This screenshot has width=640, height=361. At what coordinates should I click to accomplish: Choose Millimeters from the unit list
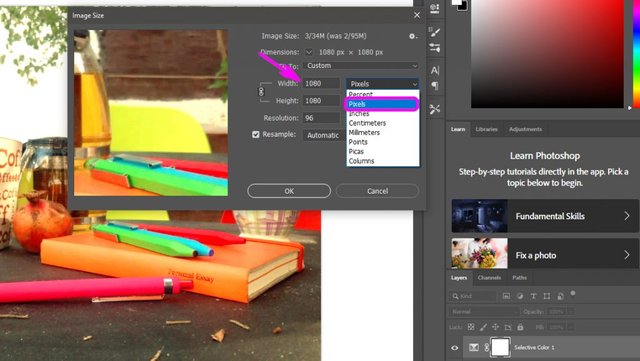[x=383, y=132]
